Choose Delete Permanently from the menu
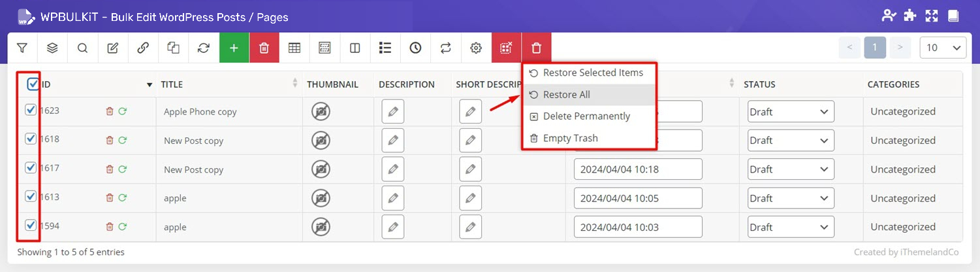Viewport: 980px width, 272px height. pos(588,116)
